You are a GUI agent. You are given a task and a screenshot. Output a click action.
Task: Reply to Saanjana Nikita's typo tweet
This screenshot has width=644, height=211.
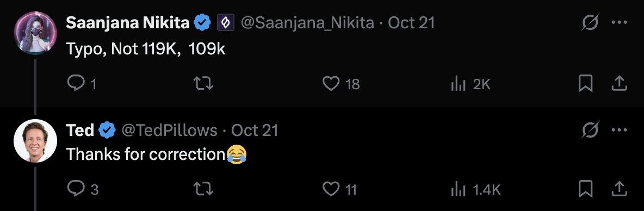click(x=82, y=84)
